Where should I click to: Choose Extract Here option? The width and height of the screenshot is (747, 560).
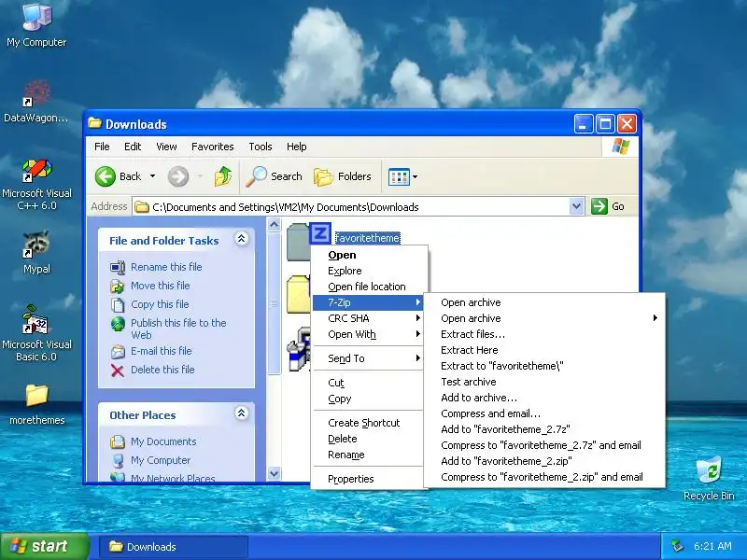pyautogui.click(x=544, y=350)
